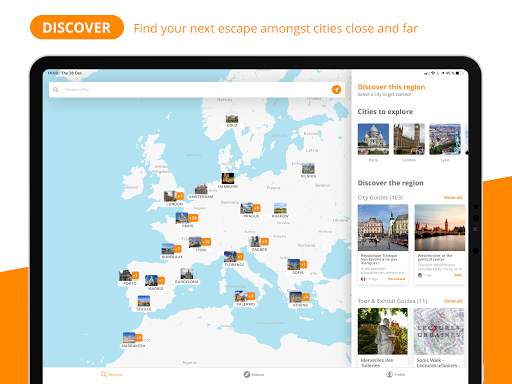Select the Bordeaux map pin
Viewport: 512px width, 384px height.
pos(172,251)
